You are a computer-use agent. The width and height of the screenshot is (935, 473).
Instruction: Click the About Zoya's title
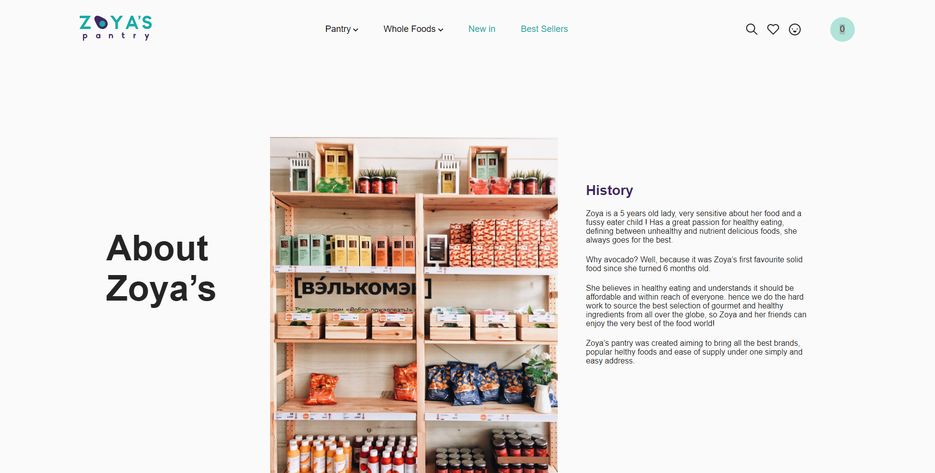[160, 268]
